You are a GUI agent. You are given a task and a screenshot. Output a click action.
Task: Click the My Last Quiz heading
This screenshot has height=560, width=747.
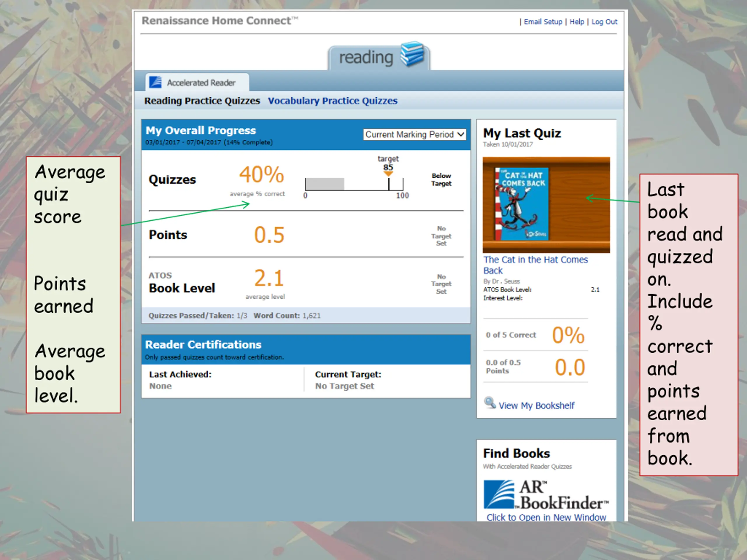coord(522,133)
